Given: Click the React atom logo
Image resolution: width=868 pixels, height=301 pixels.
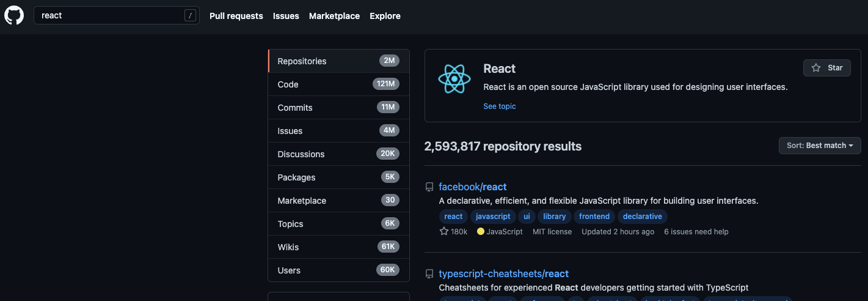Looking at the screenshot, I should tap(454, 79).
